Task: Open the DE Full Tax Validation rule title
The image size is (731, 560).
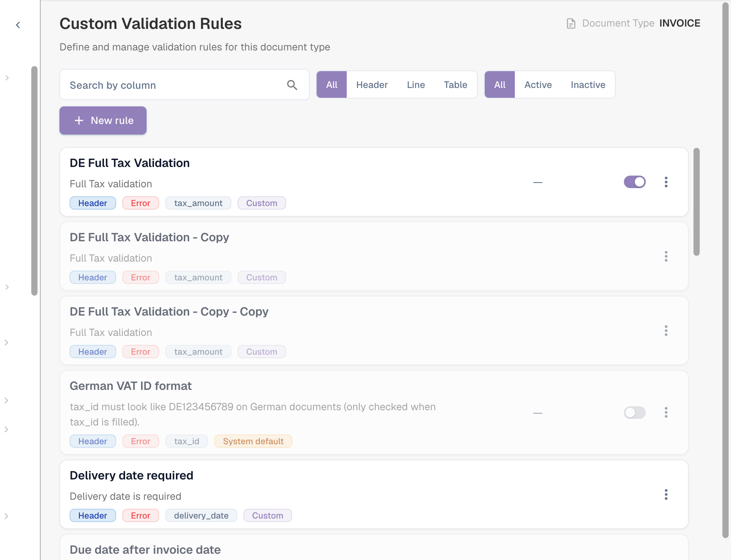Action: (x=129, y=163)
